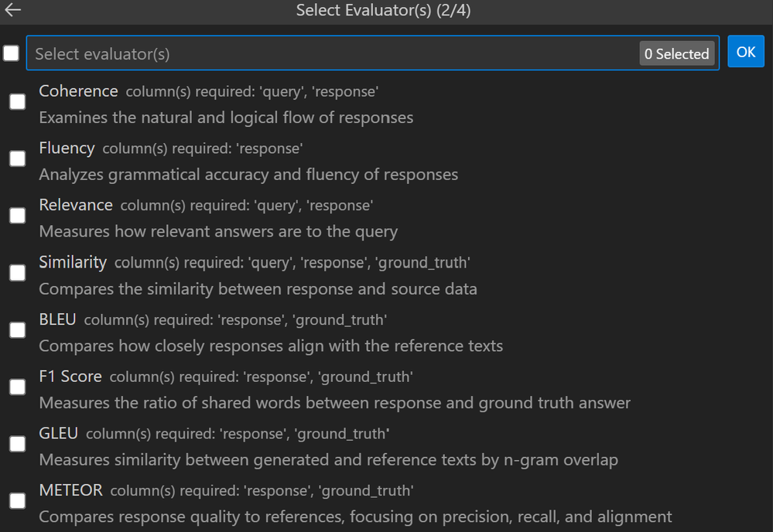This screenshot has height=532, width=773.
Task: Check the Coherence evaluator checkbox
Action: [17, 101]
